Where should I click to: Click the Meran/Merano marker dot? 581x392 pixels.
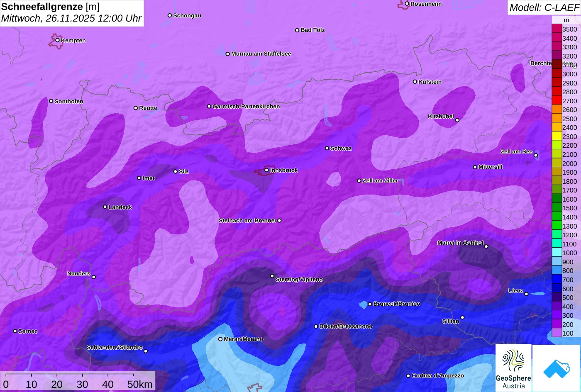220,339
